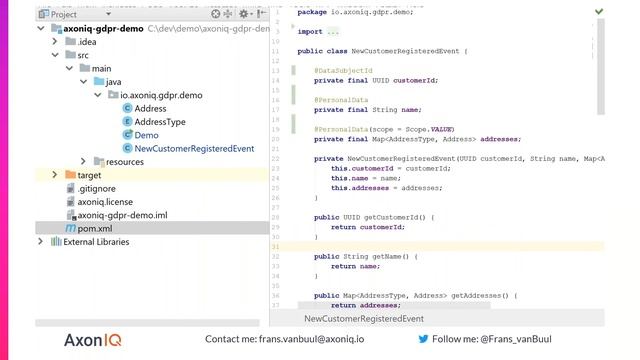Click the Address class icon

[127, 108]
